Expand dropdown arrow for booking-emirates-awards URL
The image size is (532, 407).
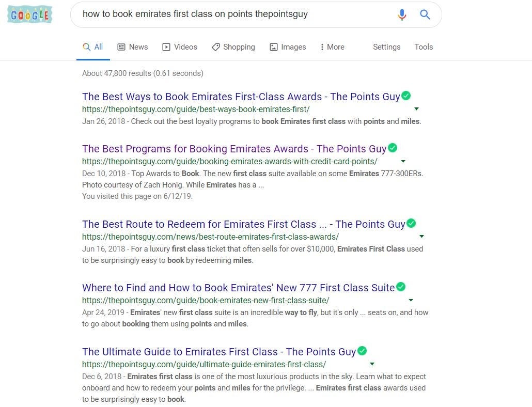click(403, 161)
